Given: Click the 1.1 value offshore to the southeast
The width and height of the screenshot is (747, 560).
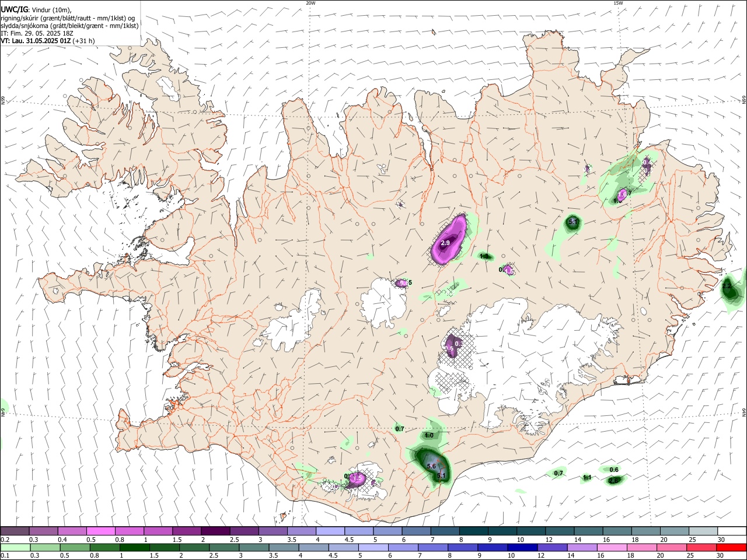Looking at the screenshot, I should pyautogui.click(x=587, y=477).
